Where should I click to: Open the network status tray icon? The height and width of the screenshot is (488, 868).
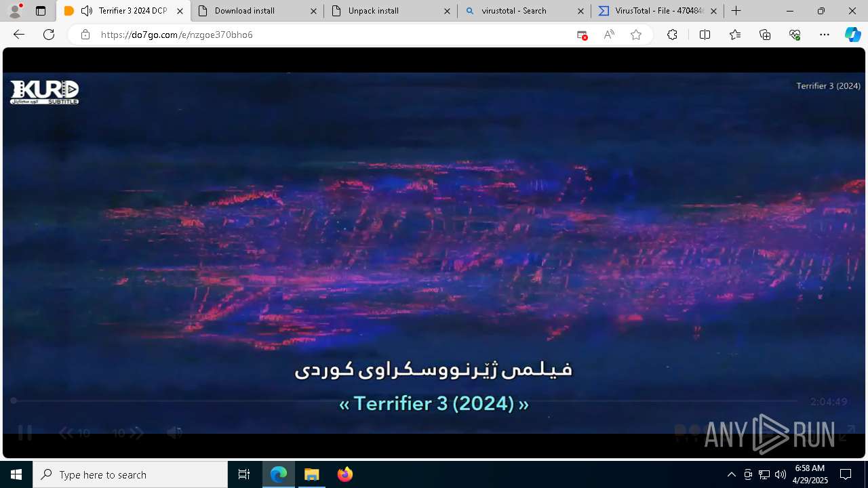tap(764, 474)
